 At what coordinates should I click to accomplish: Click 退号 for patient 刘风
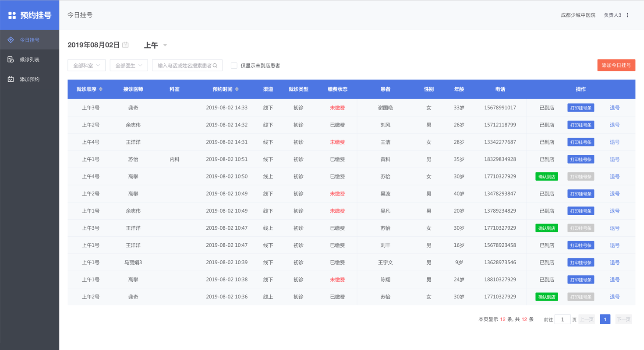pos(615,125)
